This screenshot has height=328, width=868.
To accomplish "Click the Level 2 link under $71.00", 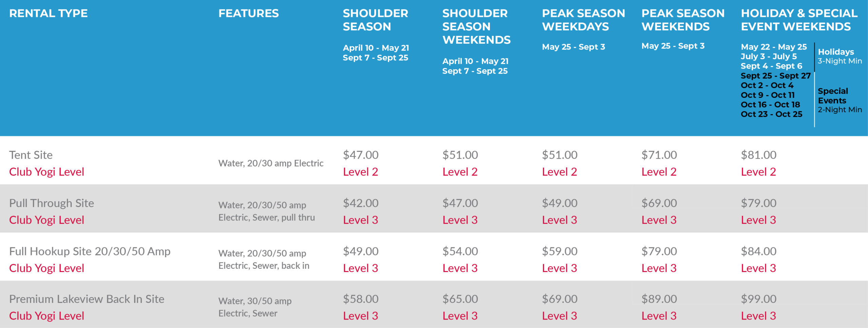I will click(659, 172).
